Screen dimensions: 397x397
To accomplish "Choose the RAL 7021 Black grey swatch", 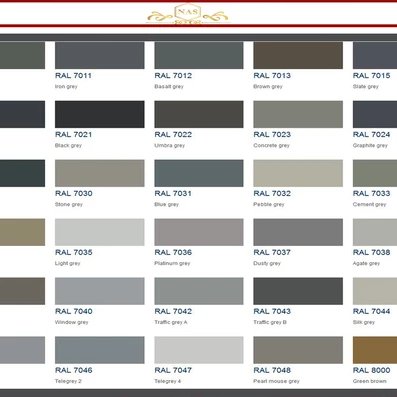I will tap(100, 114).
